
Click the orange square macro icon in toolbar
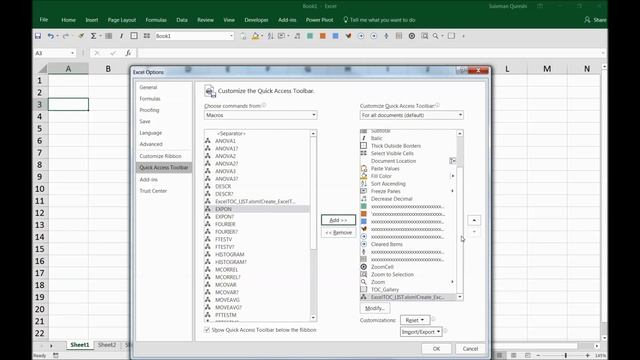coord(323,36)
